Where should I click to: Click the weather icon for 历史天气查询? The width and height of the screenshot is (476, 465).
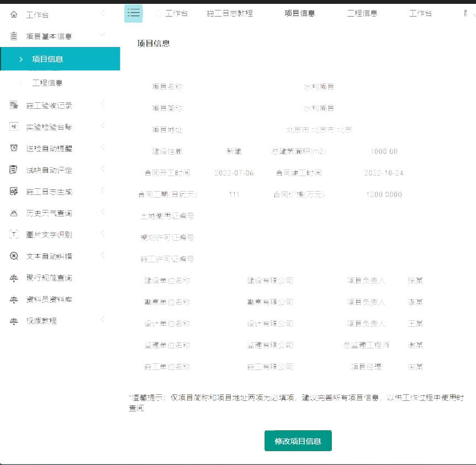(14, 213)
